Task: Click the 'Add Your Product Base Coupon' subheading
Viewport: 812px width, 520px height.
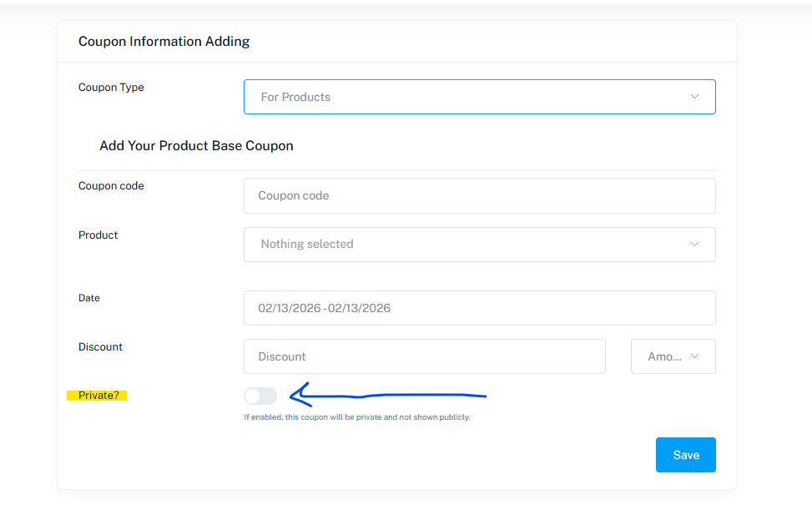Action: tap(196, 146)
